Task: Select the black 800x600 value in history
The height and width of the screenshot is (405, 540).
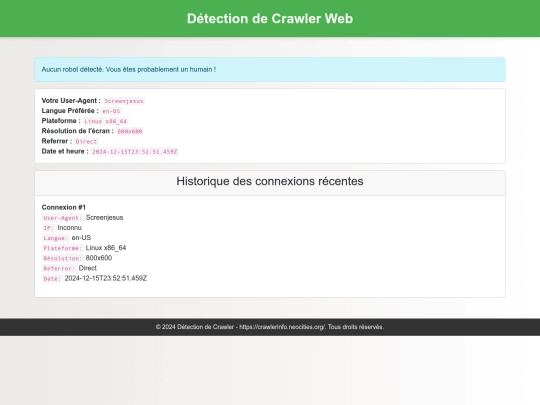Action: [x=99, y=258]
